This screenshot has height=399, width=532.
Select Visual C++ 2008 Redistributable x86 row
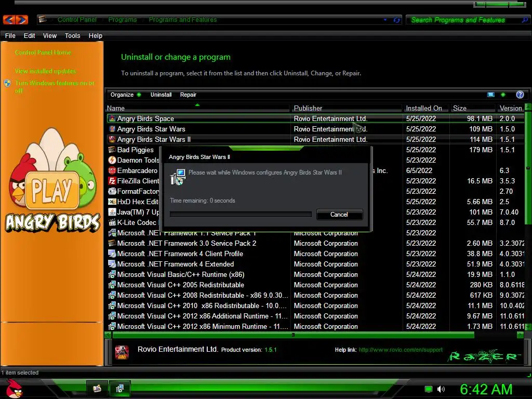coord(315,295)
